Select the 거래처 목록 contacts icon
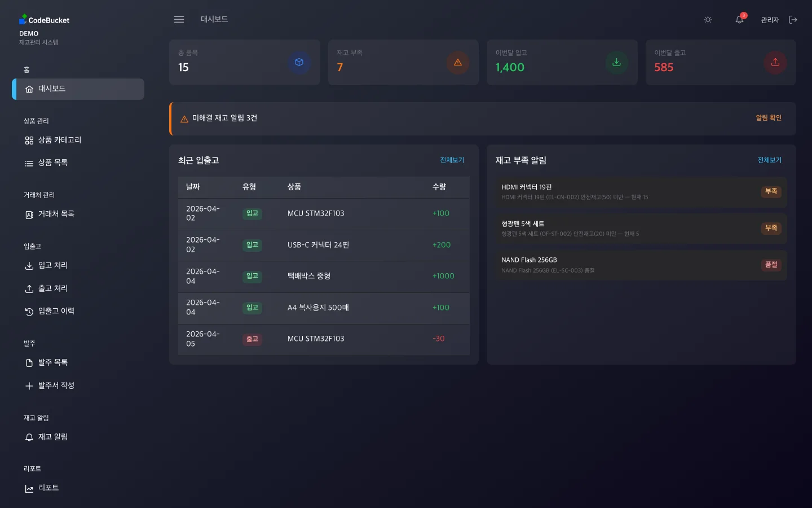 click(29, 214)
